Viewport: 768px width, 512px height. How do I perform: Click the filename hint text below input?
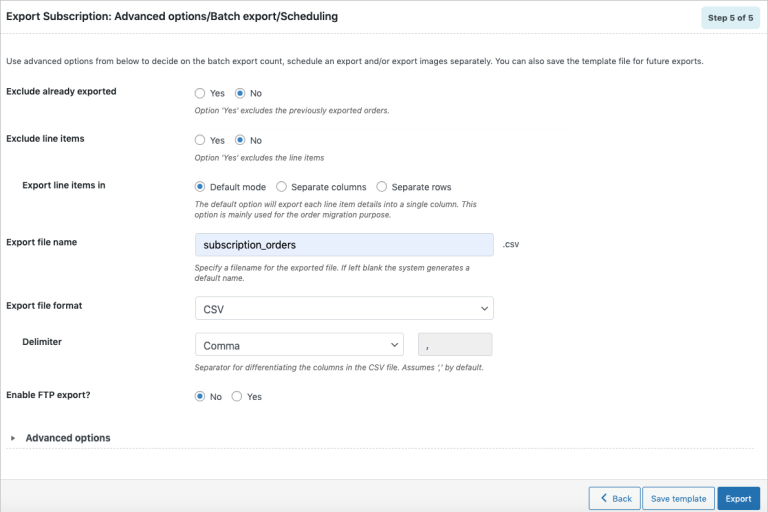(x=332, y=273)
